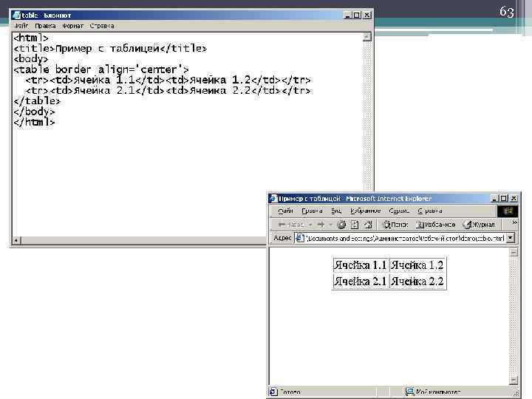The height and width of the screenshot is (399, 532).
Task: Click the Windows logo throbber in Internet Explorer
Action: point(508,211)
